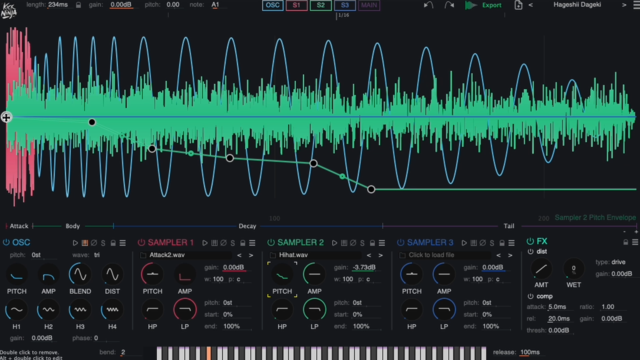Next sample arrow for Sampler 1
The height and width of the screenshot is (360, 640).
coord(251,255)
